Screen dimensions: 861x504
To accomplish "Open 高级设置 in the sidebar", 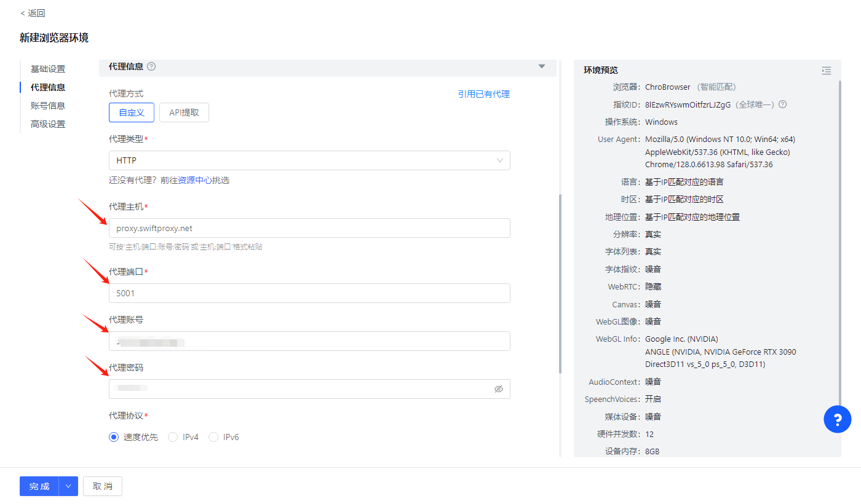I will 48,124.
